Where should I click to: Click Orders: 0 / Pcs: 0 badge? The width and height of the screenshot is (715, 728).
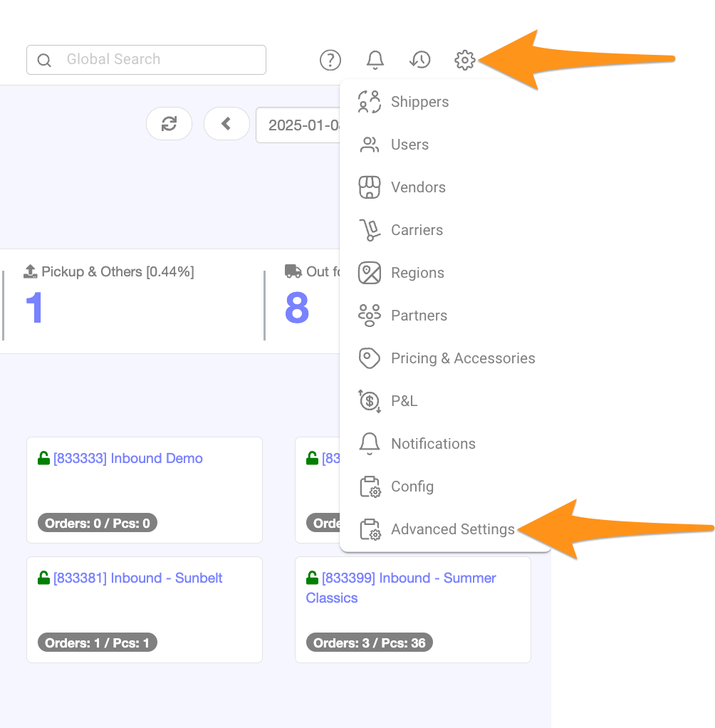98,524
